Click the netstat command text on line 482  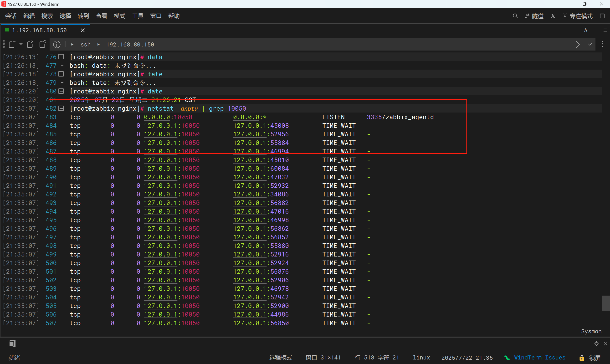click(x=160, y=108)
